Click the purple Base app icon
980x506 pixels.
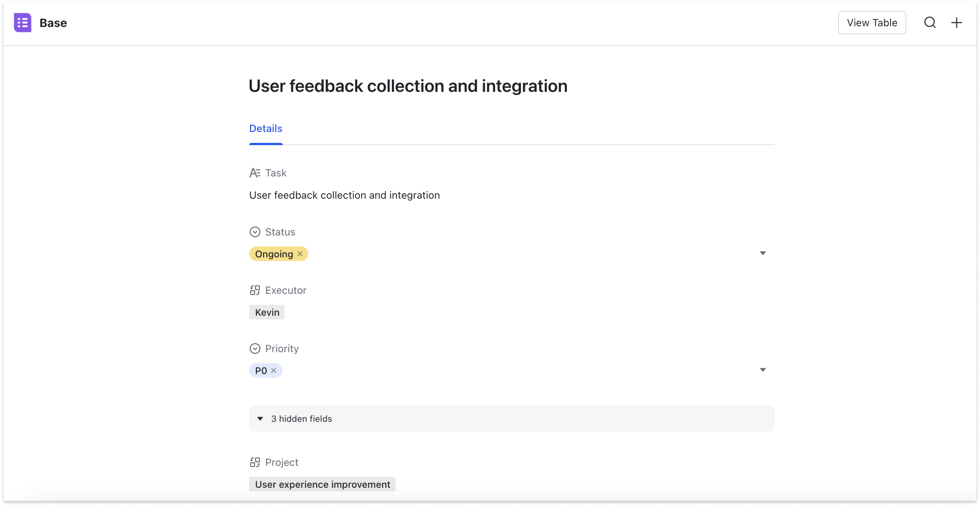(22, 23)
